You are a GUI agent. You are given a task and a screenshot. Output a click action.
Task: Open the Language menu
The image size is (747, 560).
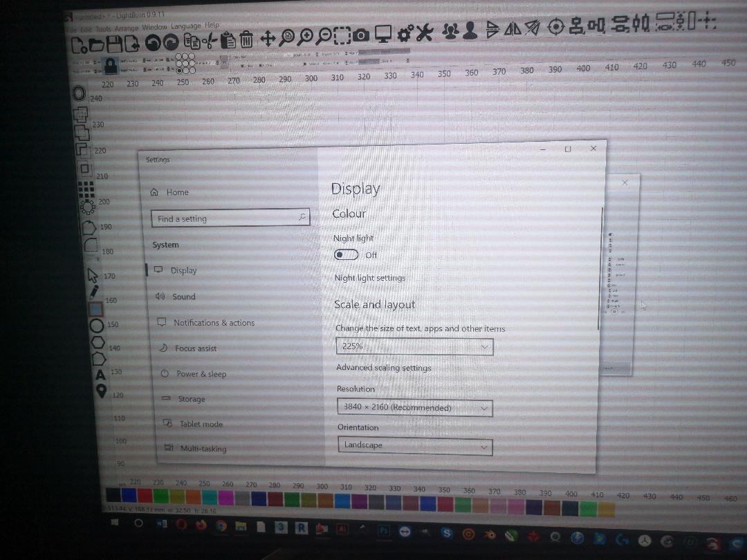click(186, 26)
